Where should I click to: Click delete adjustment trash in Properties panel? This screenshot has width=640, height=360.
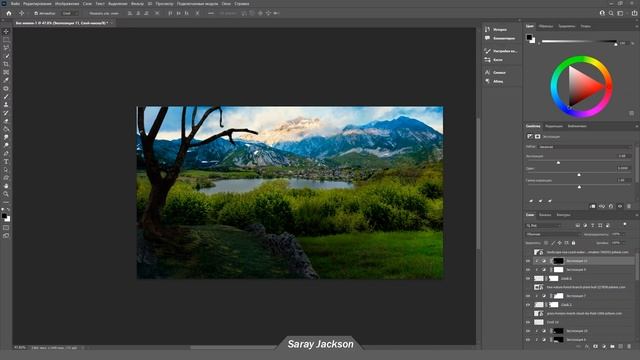pos(629,206)
